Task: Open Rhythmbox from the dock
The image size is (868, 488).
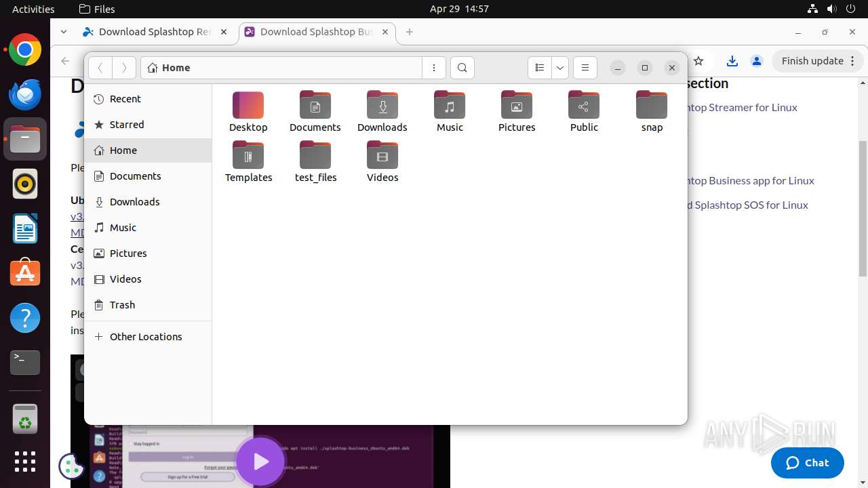Action: coord(25,184)
